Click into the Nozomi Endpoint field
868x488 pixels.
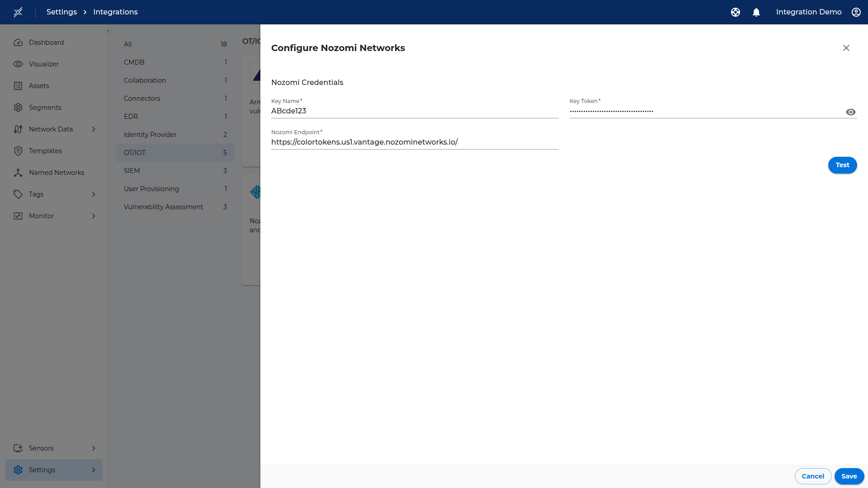(415, 142)
